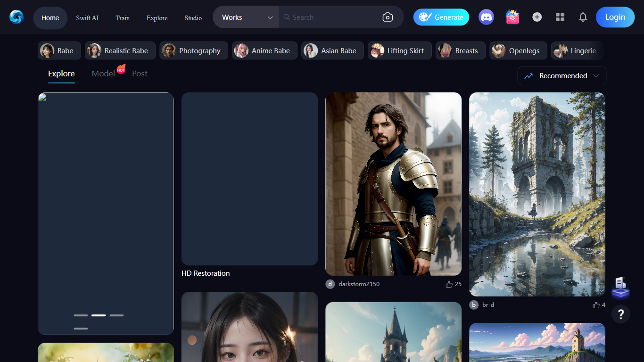
Task: Open image search with the camera icon
Action: 388,17
